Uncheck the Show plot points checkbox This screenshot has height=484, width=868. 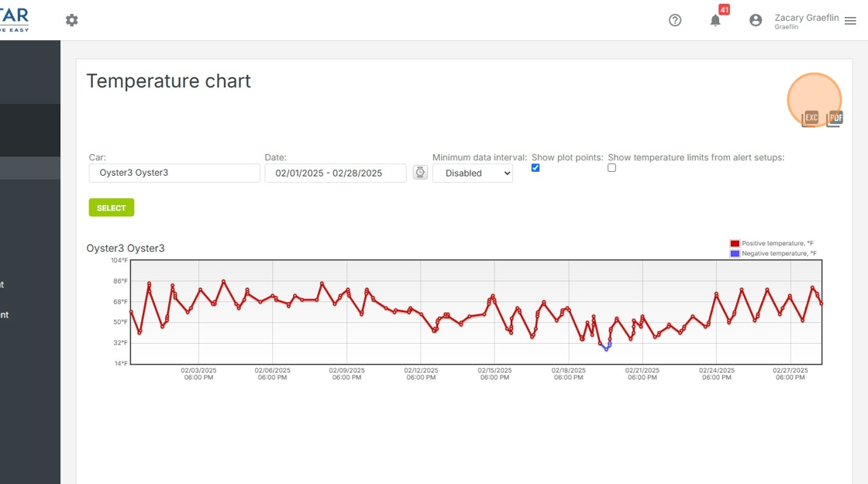tap(536, 167)
